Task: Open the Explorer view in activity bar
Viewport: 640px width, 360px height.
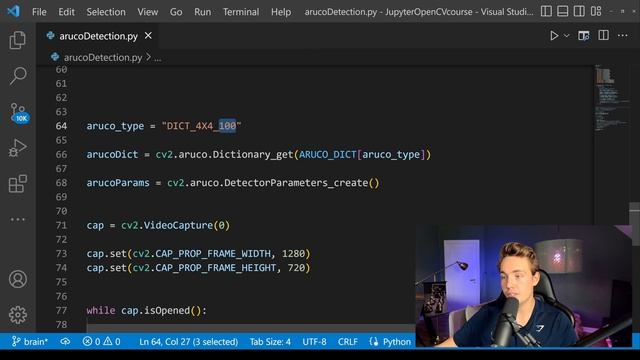Action: [18, 40]
